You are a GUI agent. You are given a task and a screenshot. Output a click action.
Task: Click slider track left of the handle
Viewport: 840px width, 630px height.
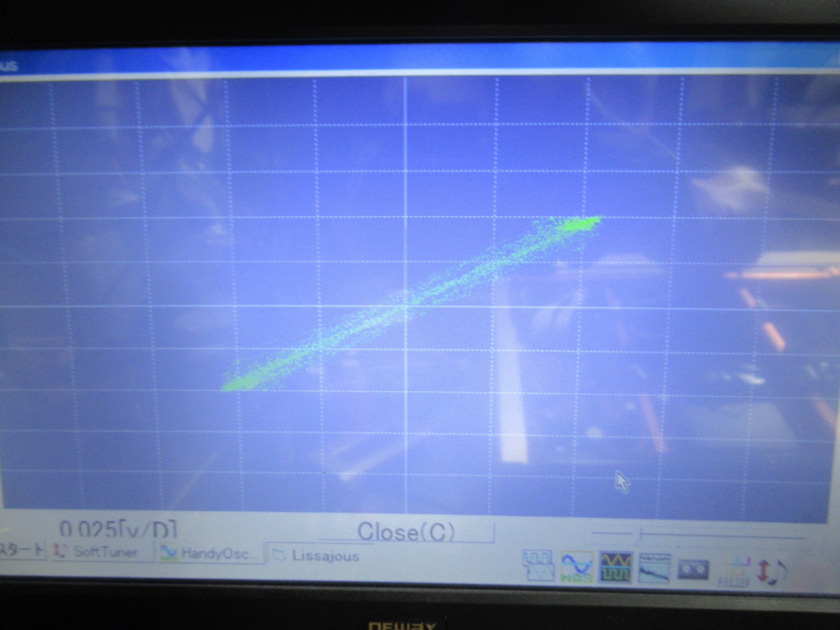click(x=611, y=534)
